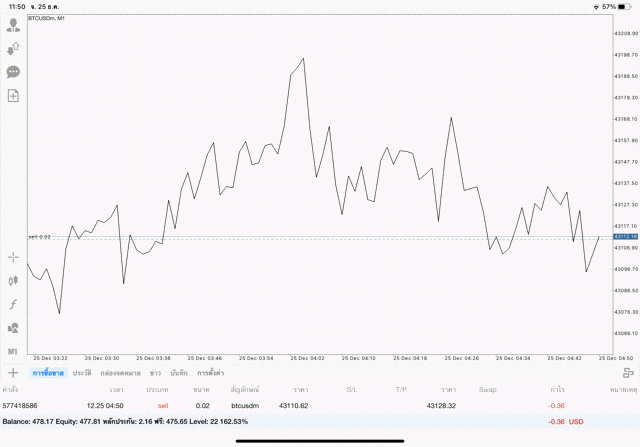Viewport: 640px width, 447px height.
Task: Open the บันทึก journal tab
Action: point(179,372)
